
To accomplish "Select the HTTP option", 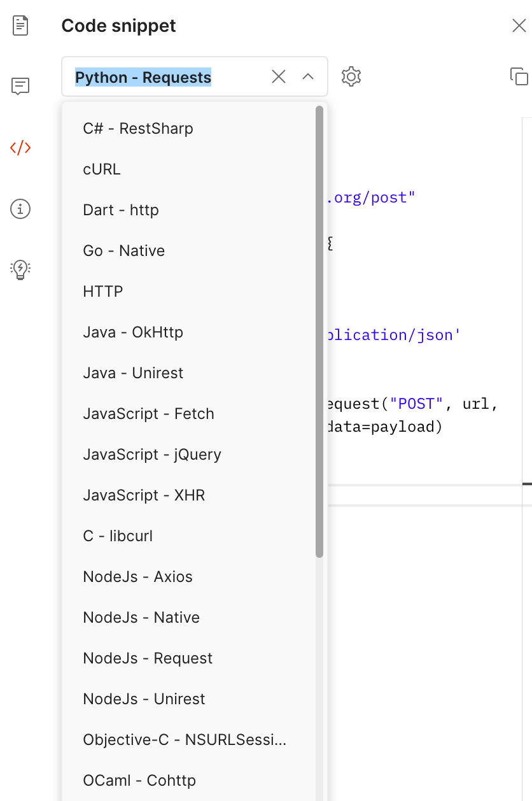I will (x=189, y=292).
